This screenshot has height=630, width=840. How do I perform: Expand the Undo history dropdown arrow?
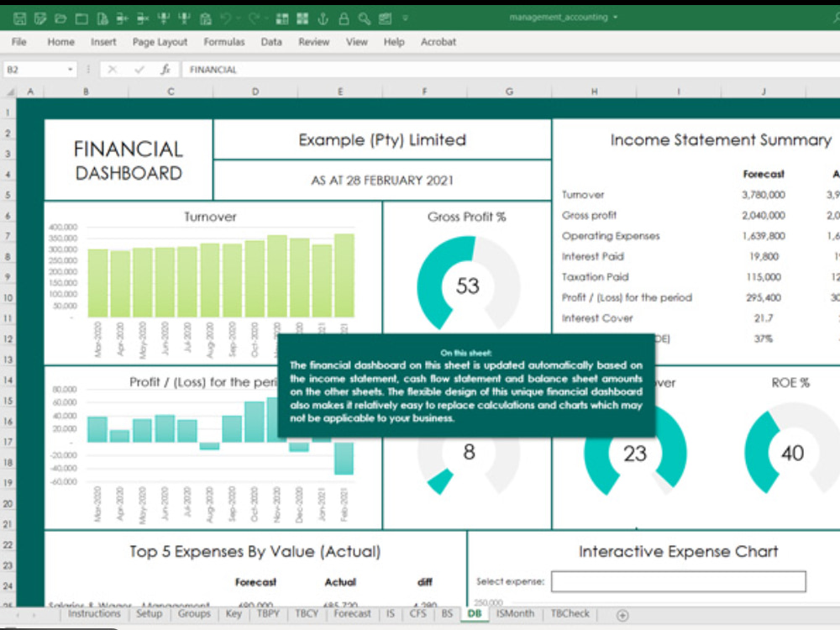(239, 18)
